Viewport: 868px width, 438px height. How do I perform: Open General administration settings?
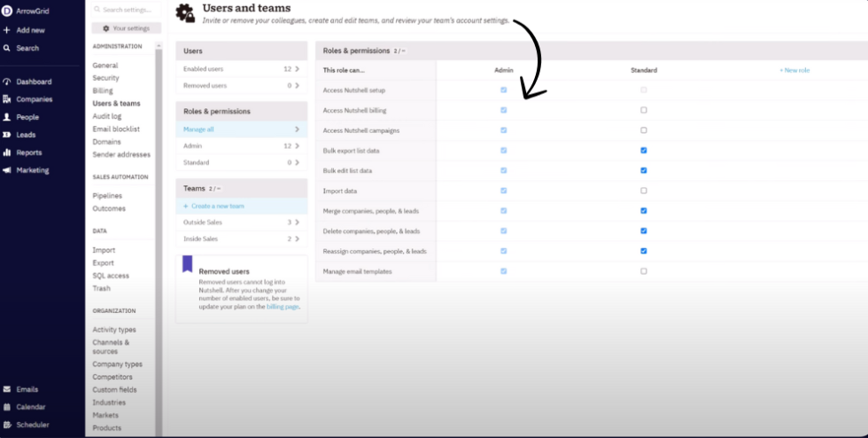pos(105,66)
